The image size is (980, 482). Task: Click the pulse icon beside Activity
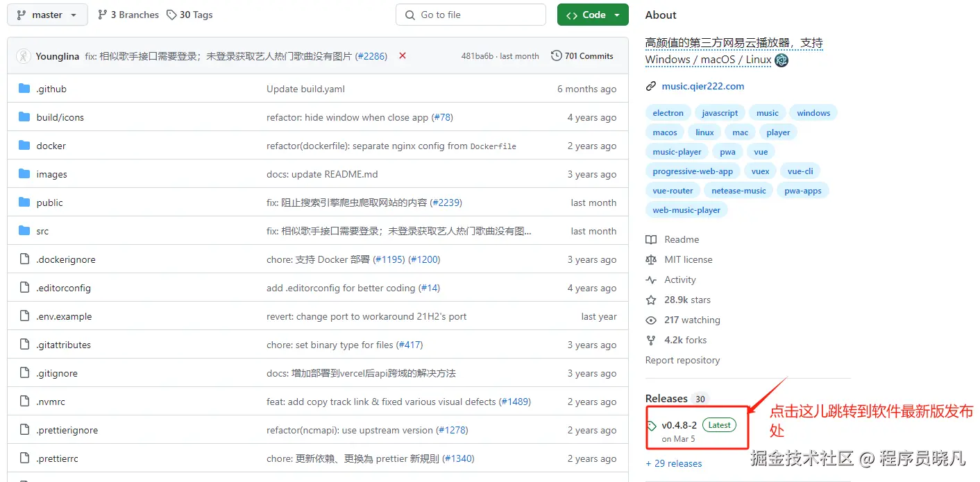click(651, 279)
